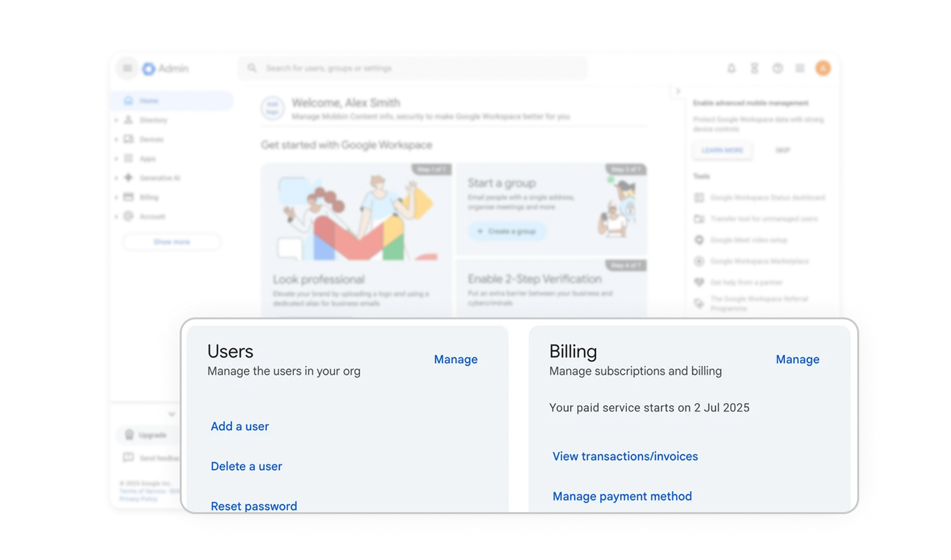Click Delete a user link

[247, 466]
